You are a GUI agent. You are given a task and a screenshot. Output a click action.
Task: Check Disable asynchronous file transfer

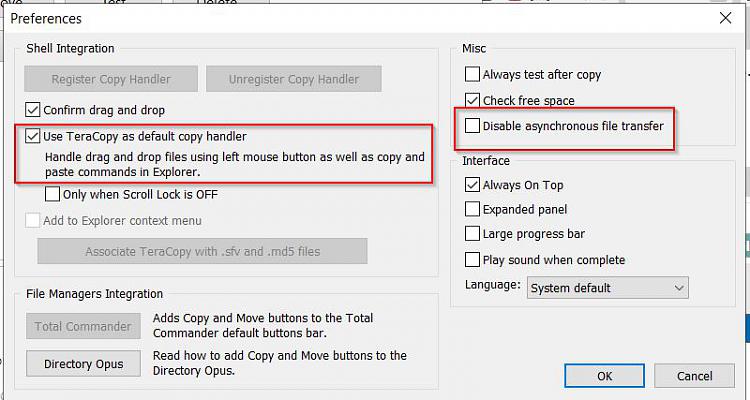click(x=472, y=126)
